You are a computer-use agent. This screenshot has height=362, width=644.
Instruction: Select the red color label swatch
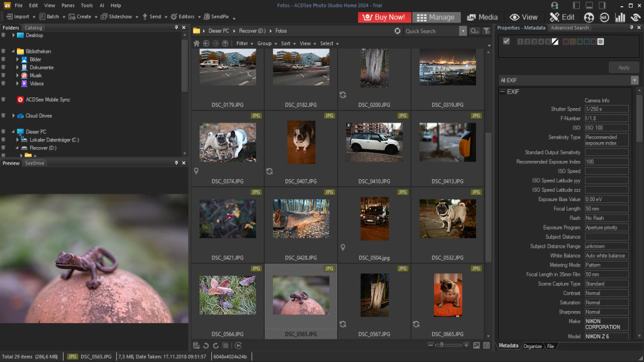click(565, 41)
